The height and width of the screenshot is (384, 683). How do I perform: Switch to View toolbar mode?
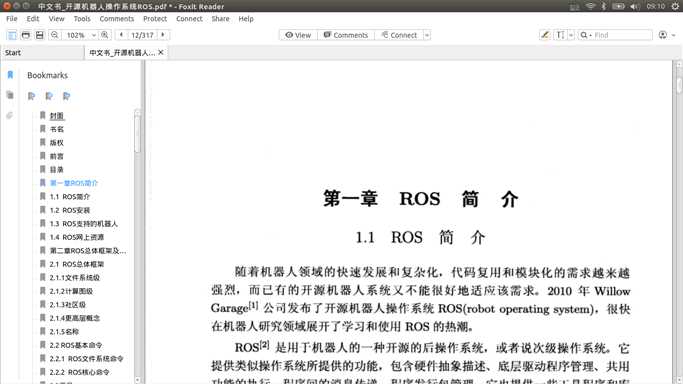click(298, 35)
